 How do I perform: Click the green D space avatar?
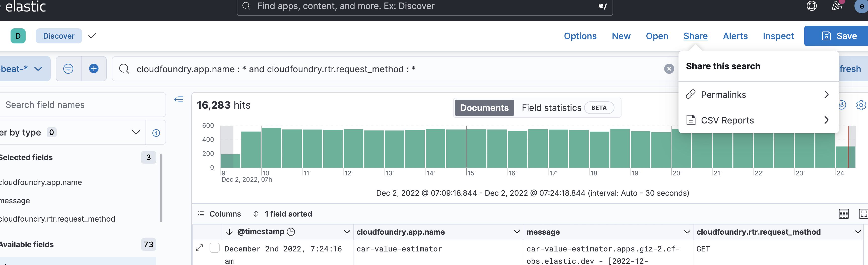[18, 36]
